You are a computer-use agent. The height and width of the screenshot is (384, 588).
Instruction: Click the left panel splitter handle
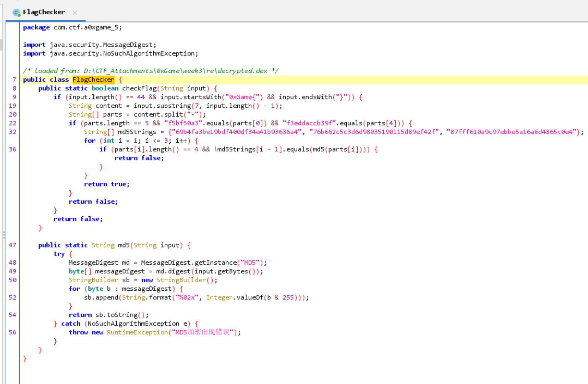click(4, 235)
